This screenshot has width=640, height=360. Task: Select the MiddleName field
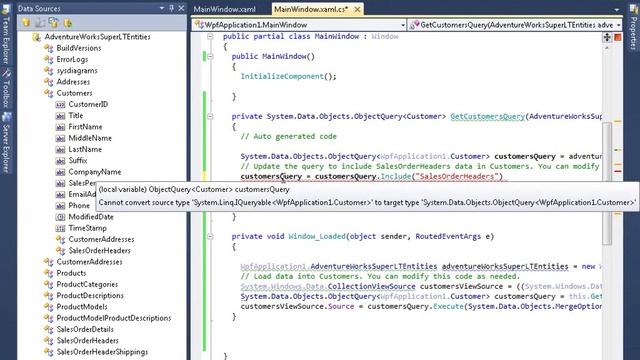tap(90, 138)
